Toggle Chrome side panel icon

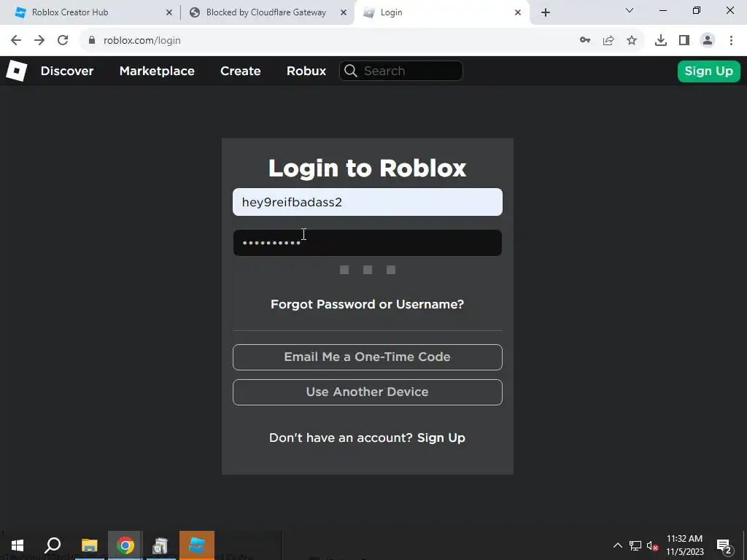point(684,41)
